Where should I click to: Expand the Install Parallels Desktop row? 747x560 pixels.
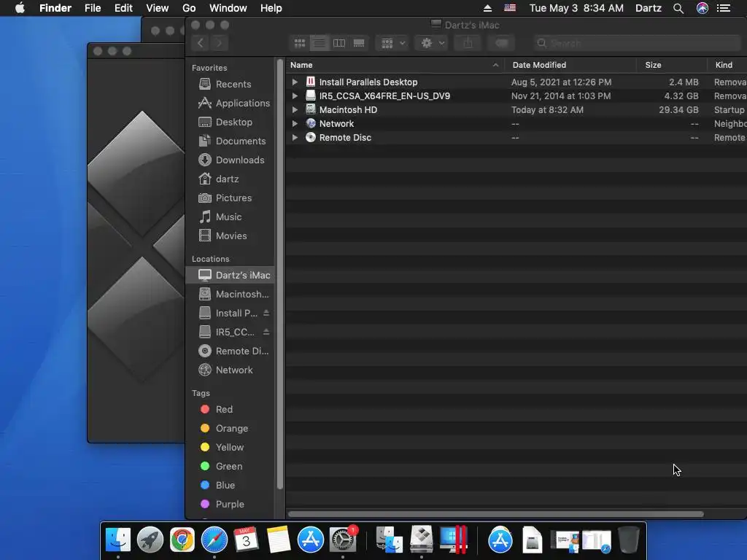click(295, 82)
